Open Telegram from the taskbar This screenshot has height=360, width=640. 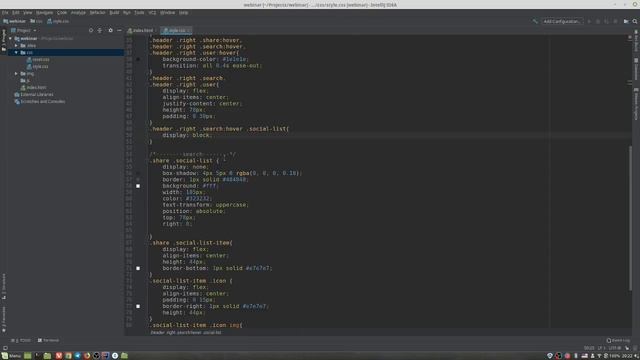click(x=78, y=356)
